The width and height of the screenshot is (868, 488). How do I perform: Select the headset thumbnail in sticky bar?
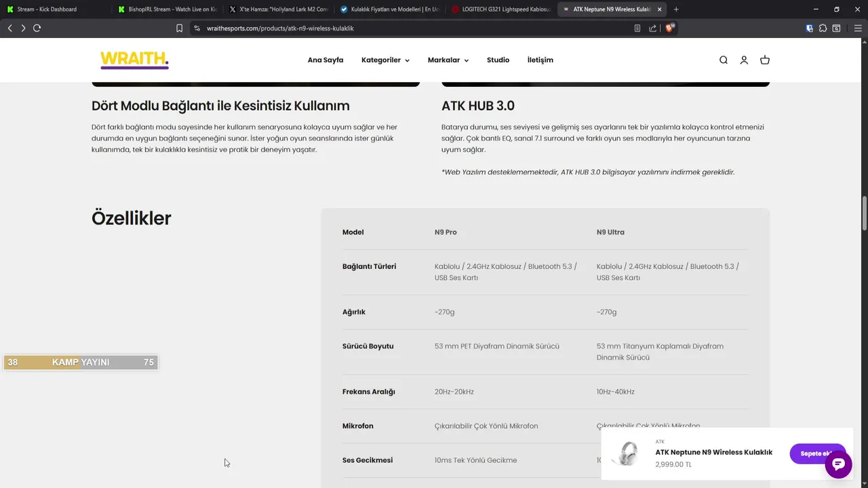click(x=626, y=453)
